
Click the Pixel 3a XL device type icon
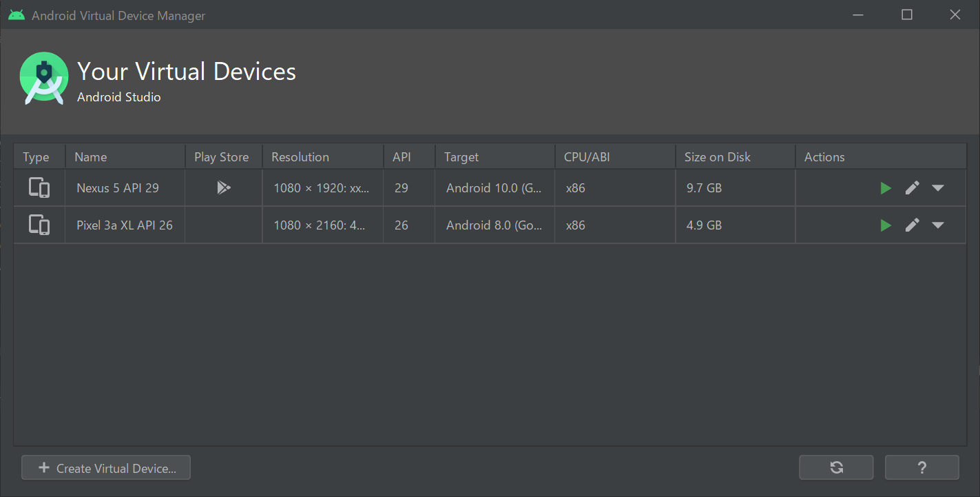(x=39, y=225)
